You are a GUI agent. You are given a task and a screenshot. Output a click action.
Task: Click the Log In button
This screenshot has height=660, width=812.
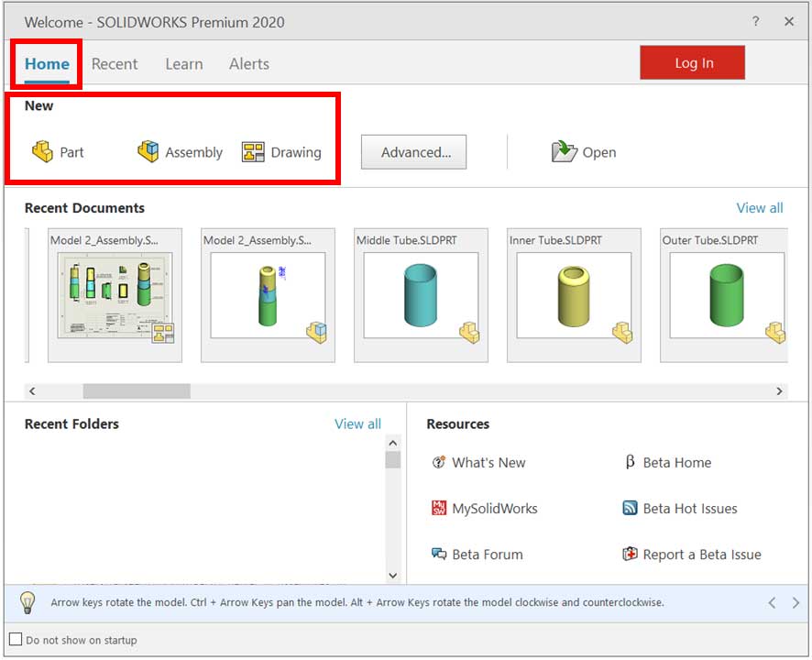tap(692, 62)
